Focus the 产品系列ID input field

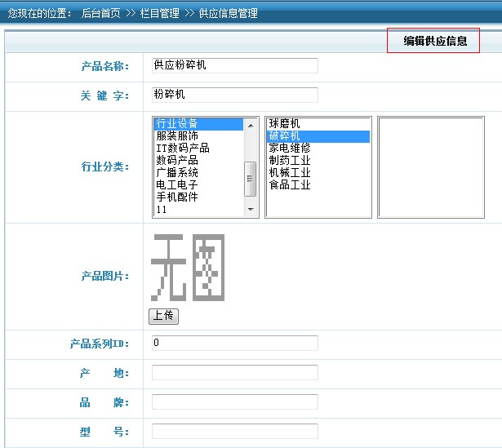pyautogui.click(x=235, y=343)
